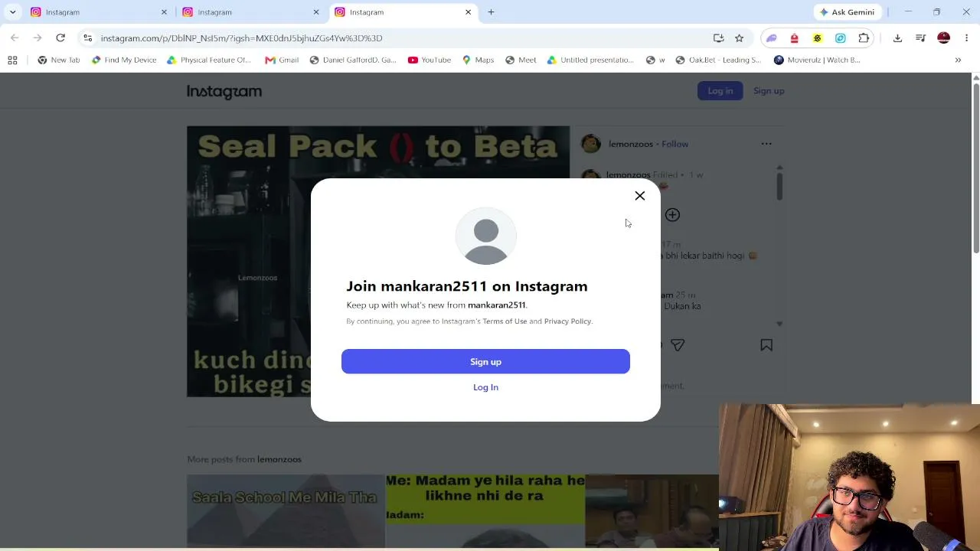980x551 pixels.
Task: Close the first Instagram tab
Action: (164, 12)
